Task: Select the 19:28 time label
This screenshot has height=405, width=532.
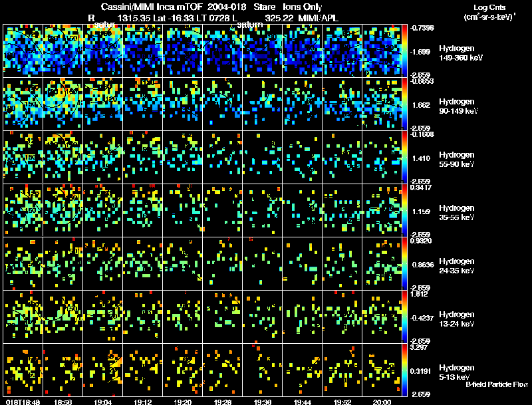Action: 222,402
